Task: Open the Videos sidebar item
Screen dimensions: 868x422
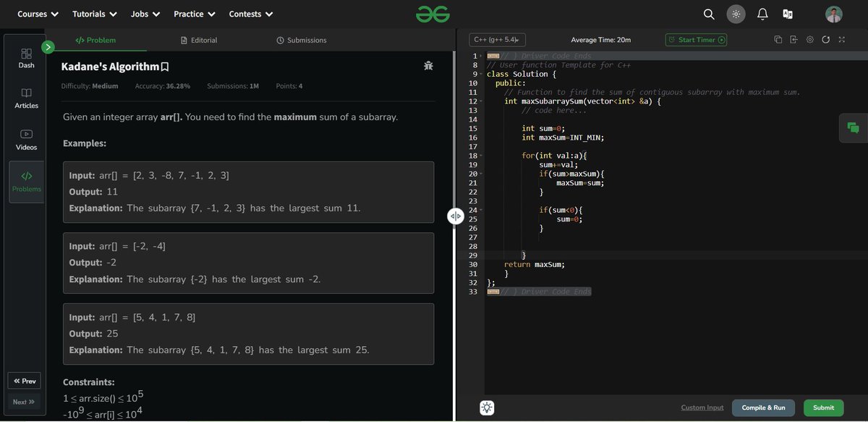Action: [x=26, y=140]
